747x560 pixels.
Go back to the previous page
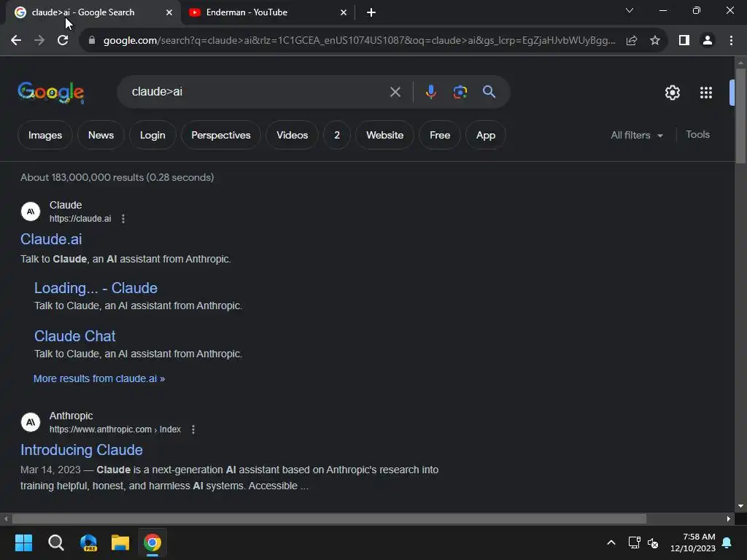tap(16, 41)
